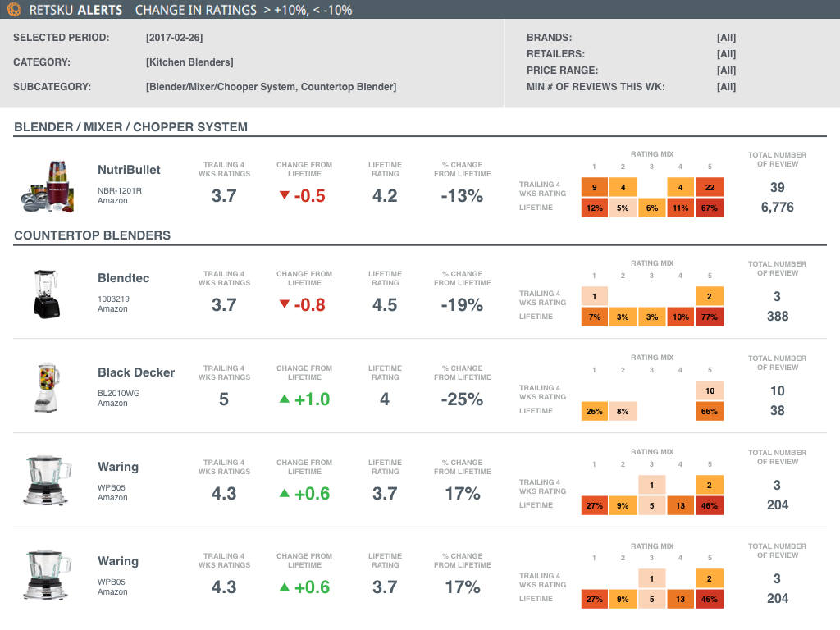Click Blendtec's lifetime 77% rating cell
This screenshot has height=630, width=840.
710,317
